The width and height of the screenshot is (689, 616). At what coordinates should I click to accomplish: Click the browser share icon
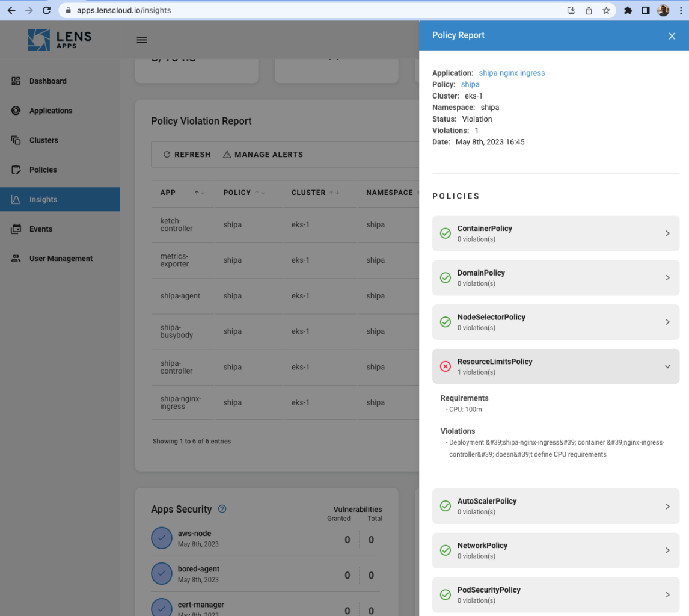[589, 11]
